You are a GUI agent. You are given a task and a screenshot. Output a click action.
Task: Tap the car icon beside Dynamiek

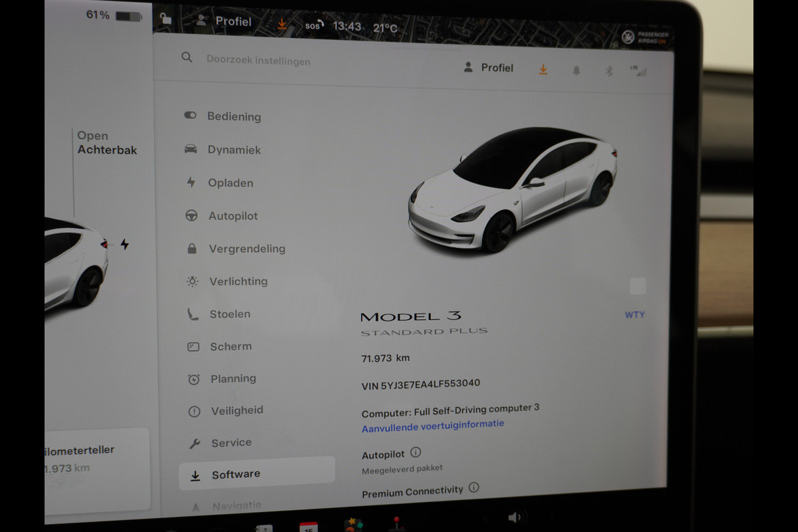coord(191,149)
